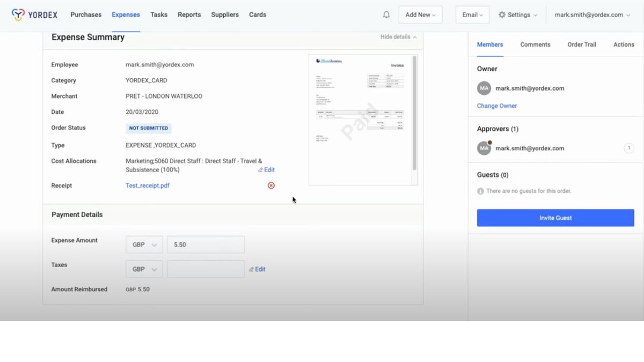This screenshot has height=362, width=644.
Task: Click the Expense Amount value field
Action: click(206, 244)
